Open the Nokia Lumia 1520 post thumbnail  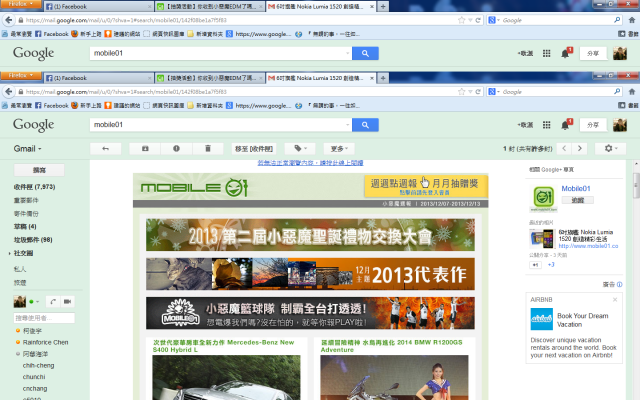click(x=542, y=239)
